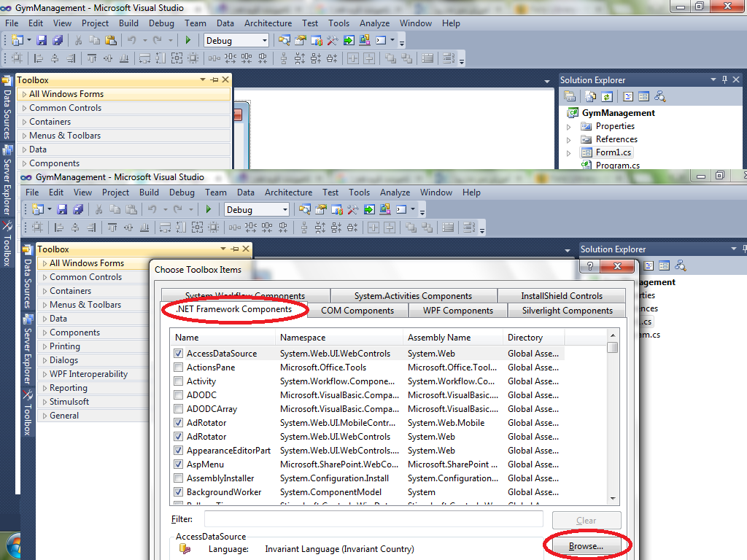747x560 pixels.
Task: Click View Code icon in upper Solution Explorer
Action: (x=628, y=97)
